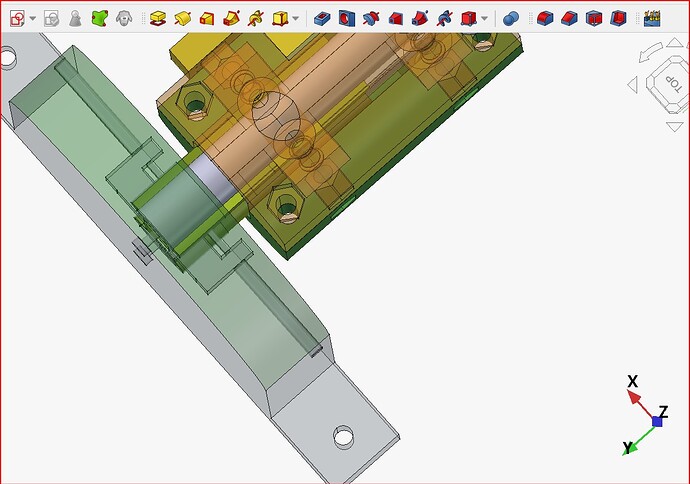Select the Additive pipe tool
Viewport: 690px width, 484px height.
(231, 18)
